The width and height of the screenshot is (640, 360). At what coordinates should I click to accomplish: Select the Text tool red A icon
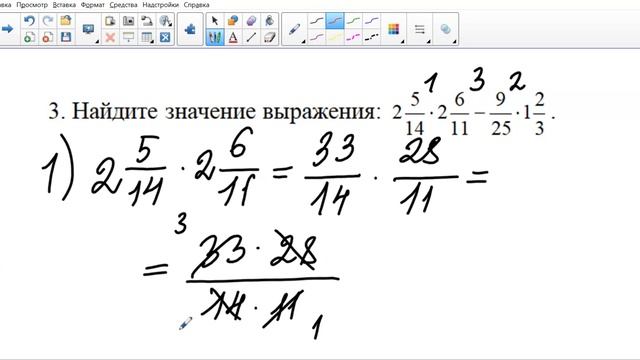tap(233, 38)
